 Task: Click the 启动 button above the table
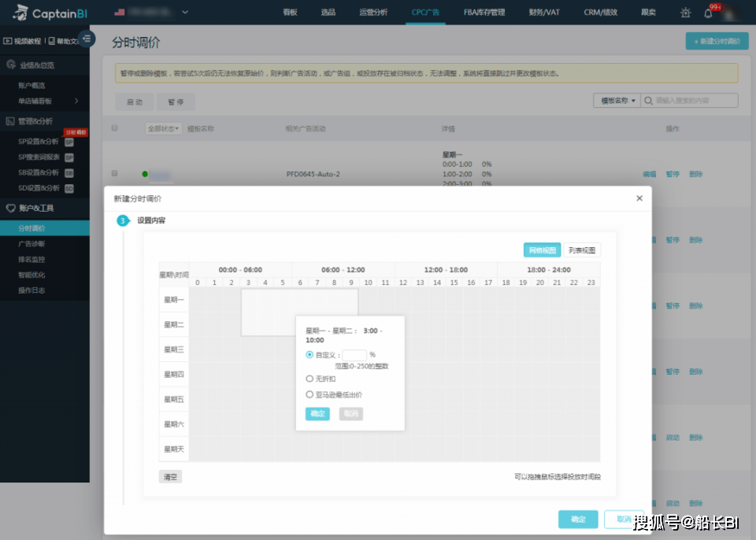coord(134,102)
